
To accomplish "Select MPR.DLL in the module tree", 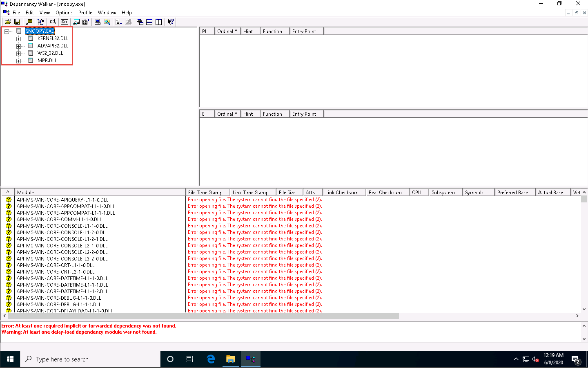I will (x=47, y=61).
